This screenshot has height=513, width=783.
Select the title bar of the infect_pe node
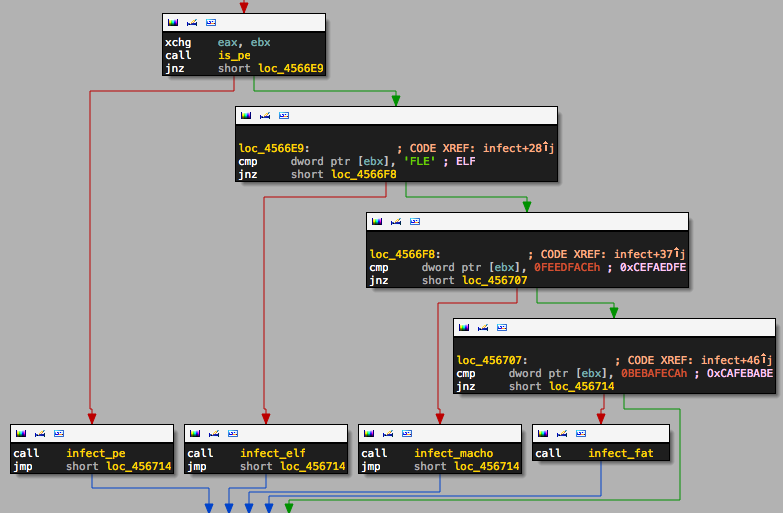(92, 434)
